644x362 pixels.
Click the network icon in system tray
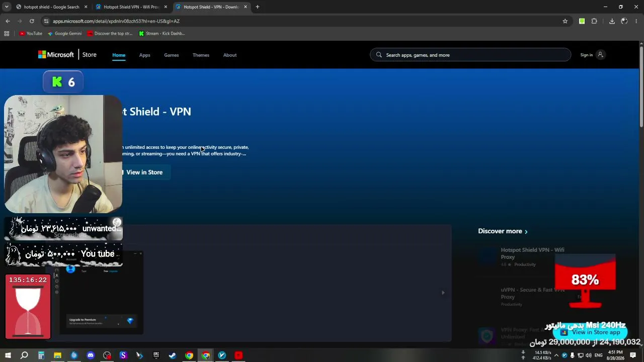(580, 355)
